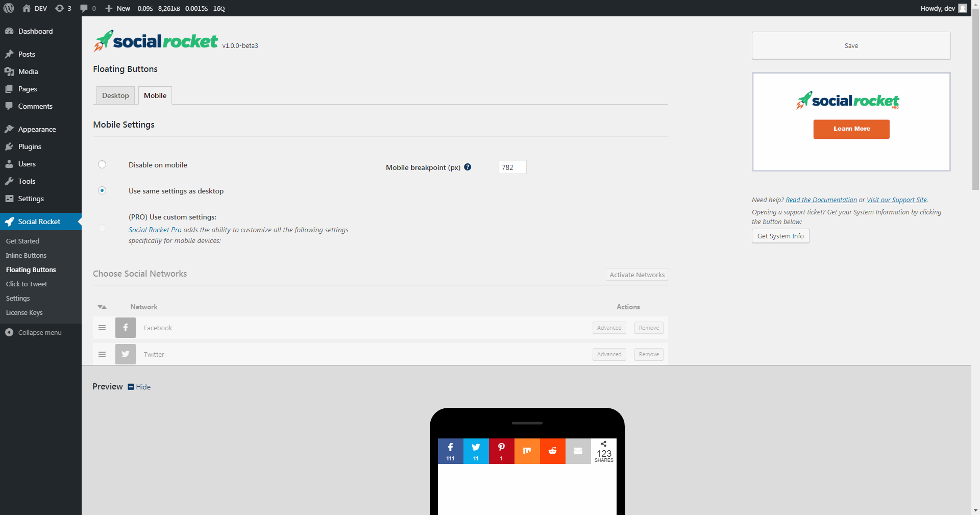980x515 pixels.
Task: Click Mobile breakpoint help question icon
Action: coord(468,167)
